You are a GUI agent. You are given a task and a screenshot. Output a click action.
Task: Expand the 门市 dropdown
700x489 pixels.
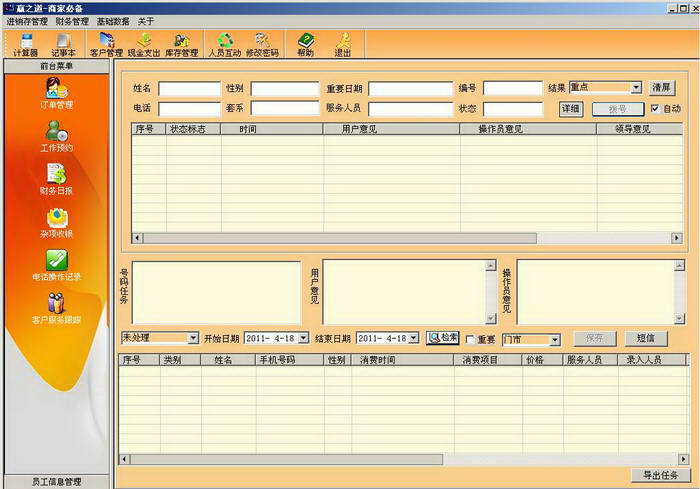554,340
